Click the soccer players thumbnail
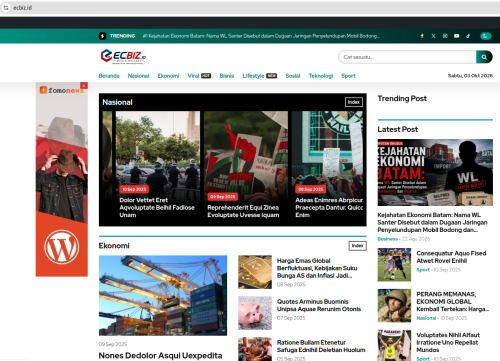Screen dimensions: 500x361 coord(394,265)
